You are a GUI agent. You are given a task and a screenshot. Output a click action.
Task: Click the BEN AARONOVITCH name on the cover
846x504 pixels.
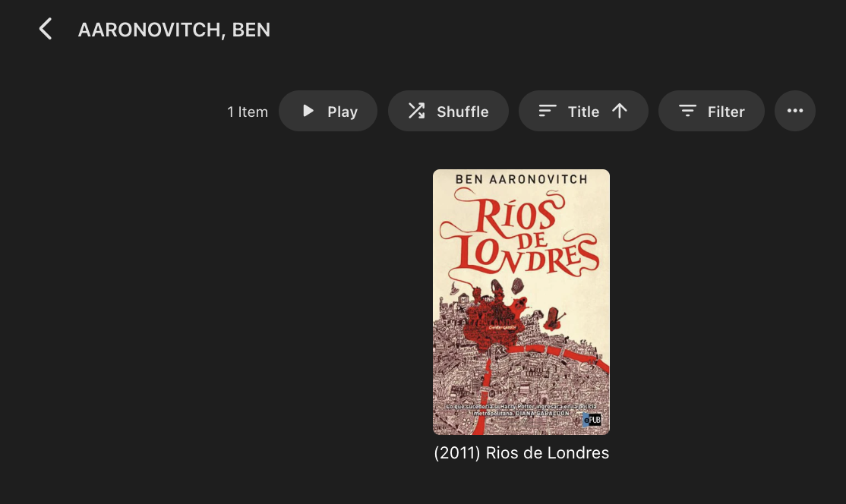pyautogui.click(x=521, y=178)
